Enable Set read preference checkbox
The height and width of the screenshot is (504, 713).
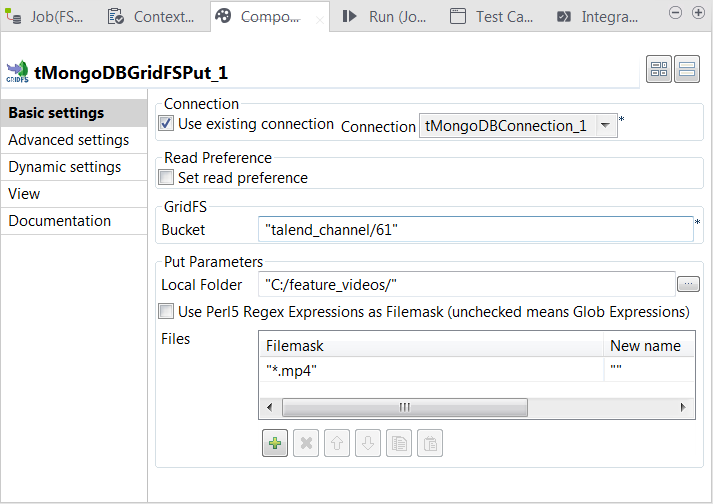pos(167,178)
